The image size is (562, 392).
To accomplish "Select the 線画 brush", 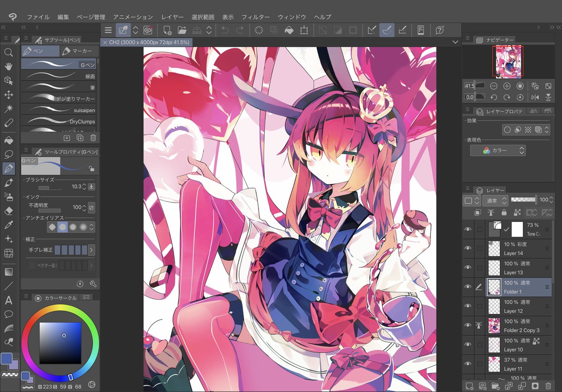I will tap(59, 75).
